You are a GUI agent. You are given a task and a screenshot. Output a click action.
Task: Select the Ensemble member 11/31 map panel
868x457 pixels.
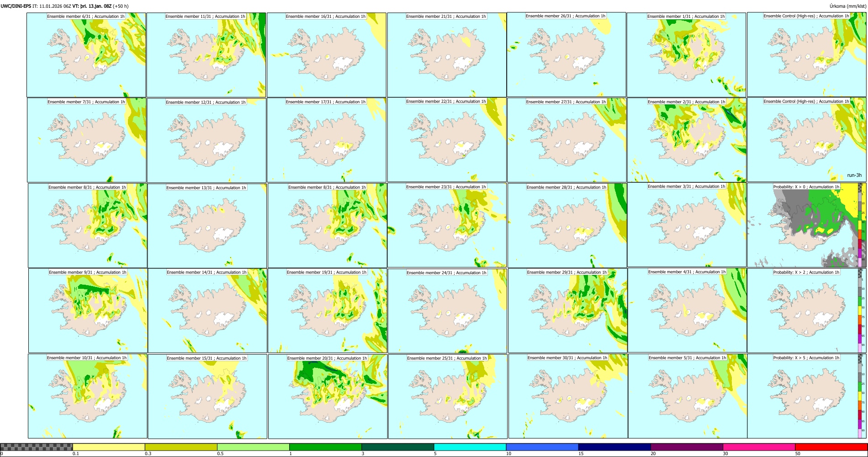206,55
